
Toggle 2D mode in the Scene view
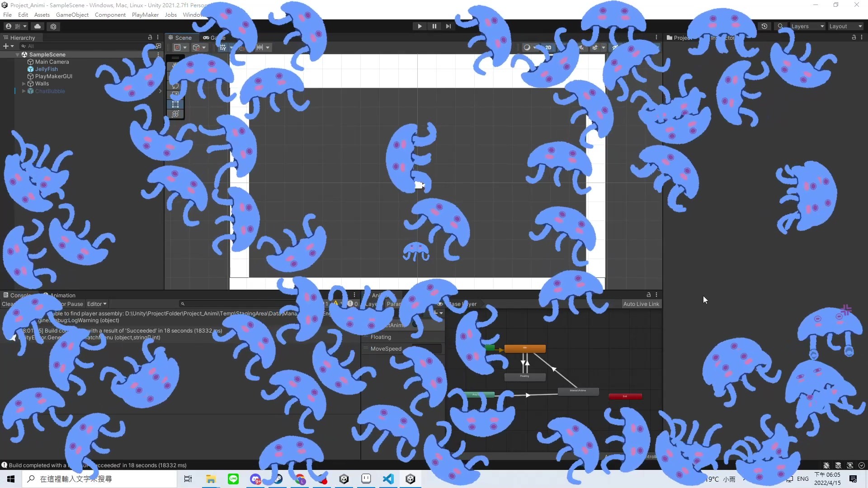pyautogui.click(x=548, y=47)
